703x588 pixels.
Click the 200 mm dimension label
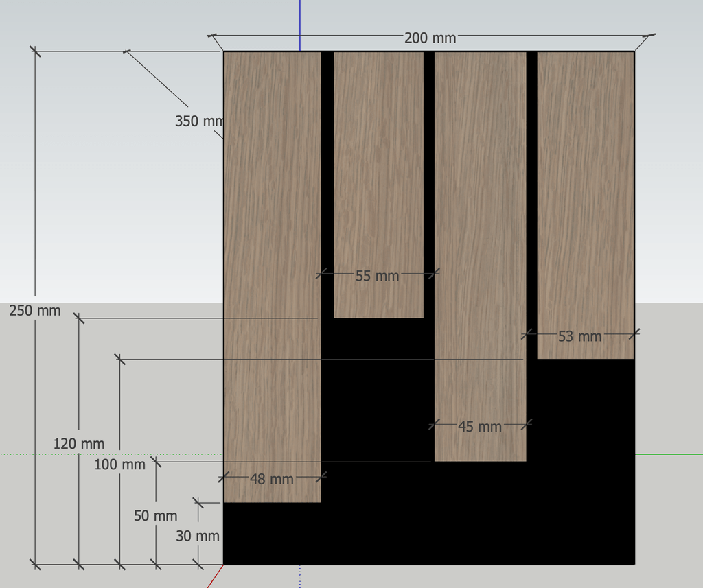430,38
